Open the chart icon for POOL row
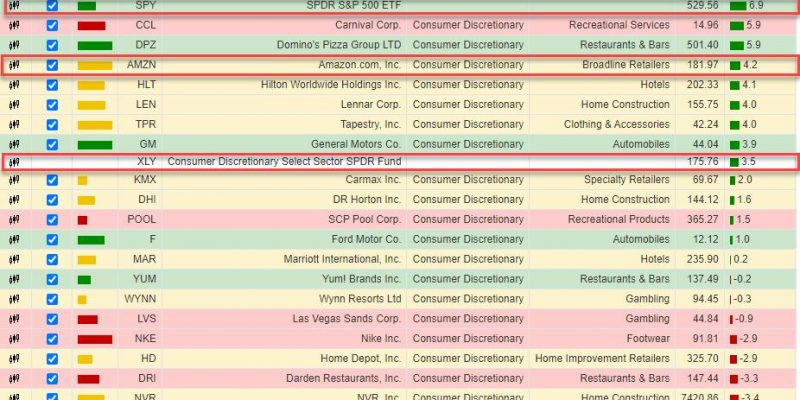This screenshot has width=800, height=400. 14,220
